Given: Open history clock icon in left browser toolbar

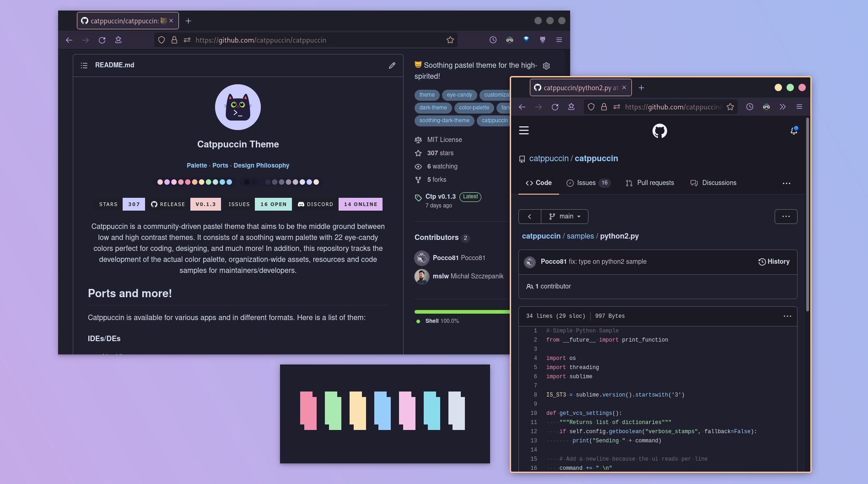Looking at the screenshot, I should (x=493, y=40).
